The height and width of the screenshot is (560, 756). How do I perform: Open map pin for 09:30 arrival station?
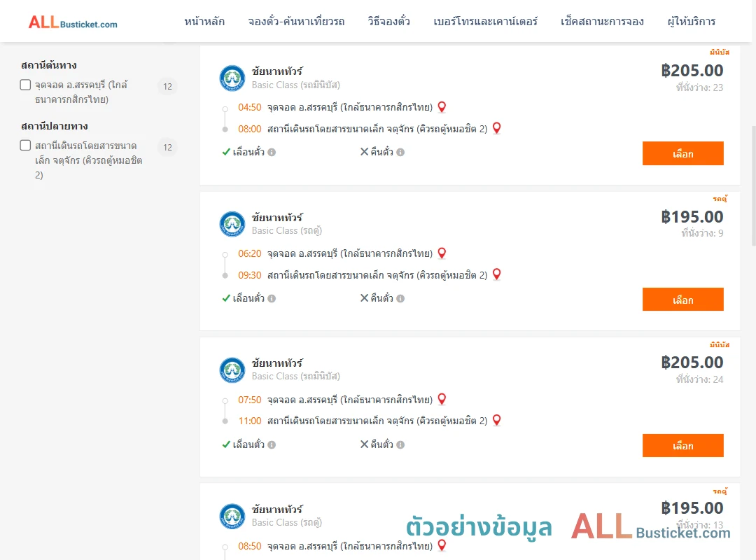click(x=496, y=274)
